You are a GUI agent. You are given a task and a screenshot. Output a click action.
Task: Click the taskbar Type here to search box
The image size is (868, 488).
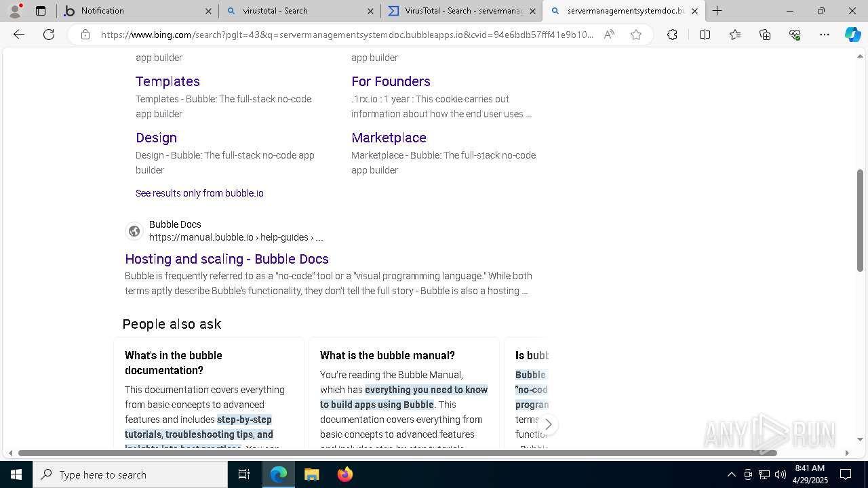click(130, 474)
